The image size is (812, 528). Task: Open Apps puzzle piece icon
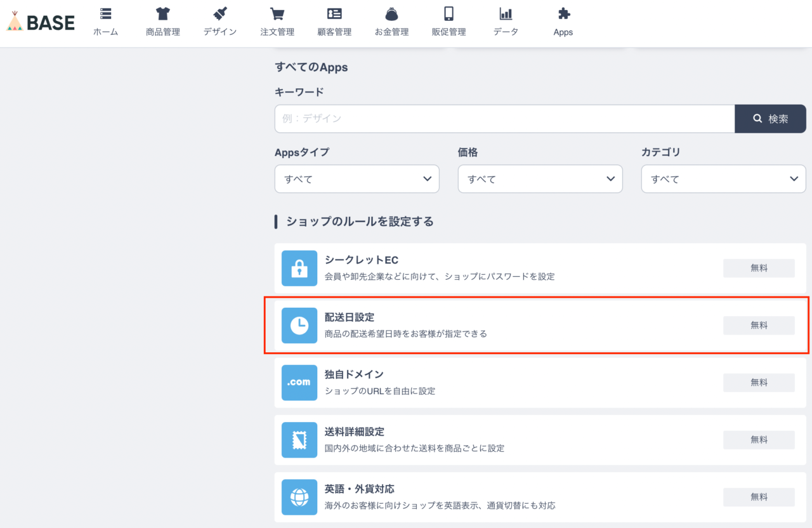[x=563, y=13]
